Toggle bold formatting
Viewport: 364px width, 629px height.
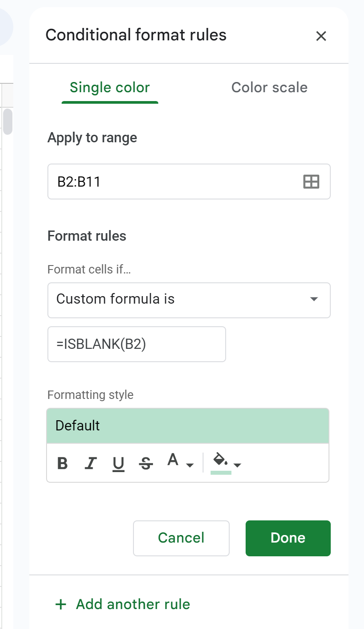(x=63, y=464)
